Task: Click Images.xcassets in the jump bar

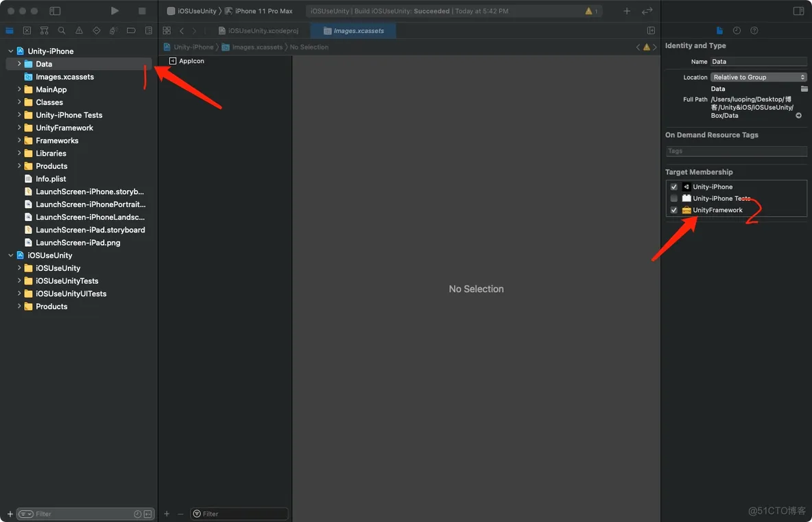Action: point(252,47)
